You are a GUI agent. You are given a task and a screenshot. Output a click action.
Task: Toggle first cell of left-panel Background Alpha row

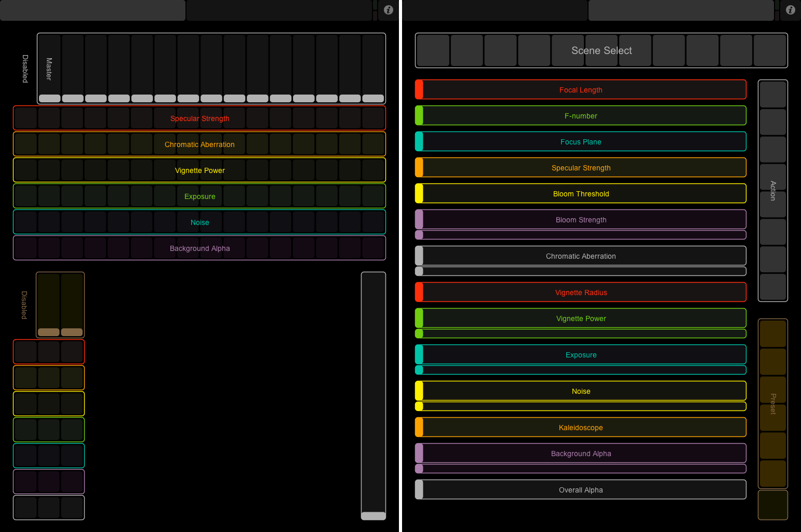[25, 248]
